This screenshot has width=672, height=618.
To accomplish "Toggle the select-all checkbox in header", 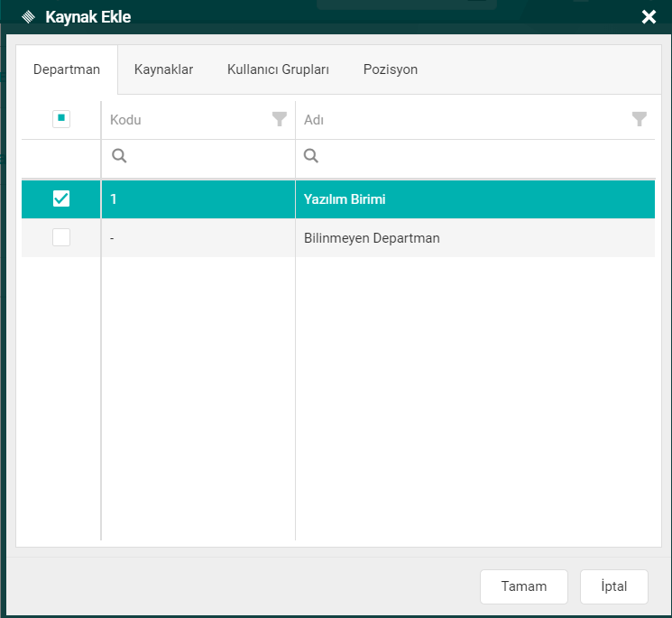I will tap(61, 119).
